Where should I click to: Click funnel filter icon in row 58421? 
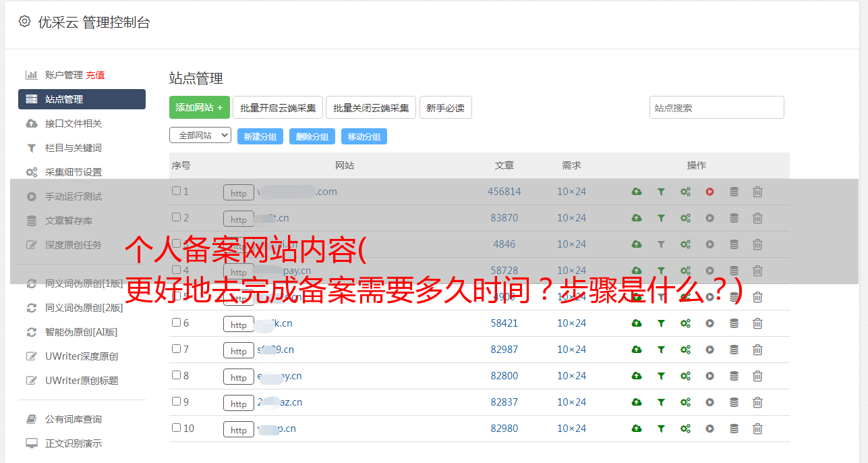pos(661,323)
